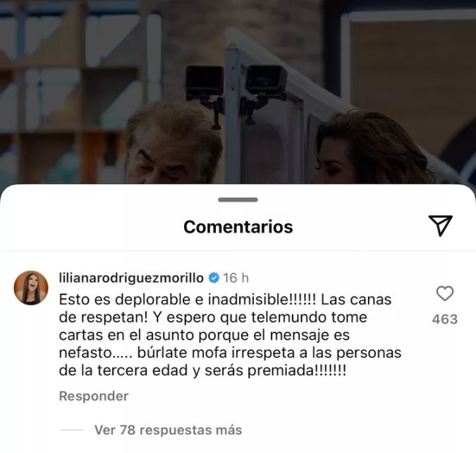
Task: Tap the gray-haired man in the photo
Action: [173, 144]
